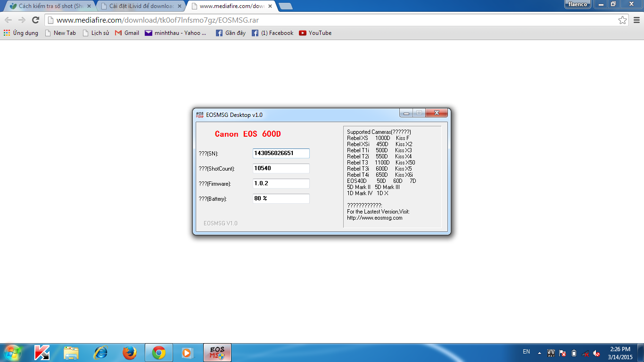Open Kaspersky from the taskbar
Image resolution: width=644 pixels, height=362 pixels.
tap(42, 353)
